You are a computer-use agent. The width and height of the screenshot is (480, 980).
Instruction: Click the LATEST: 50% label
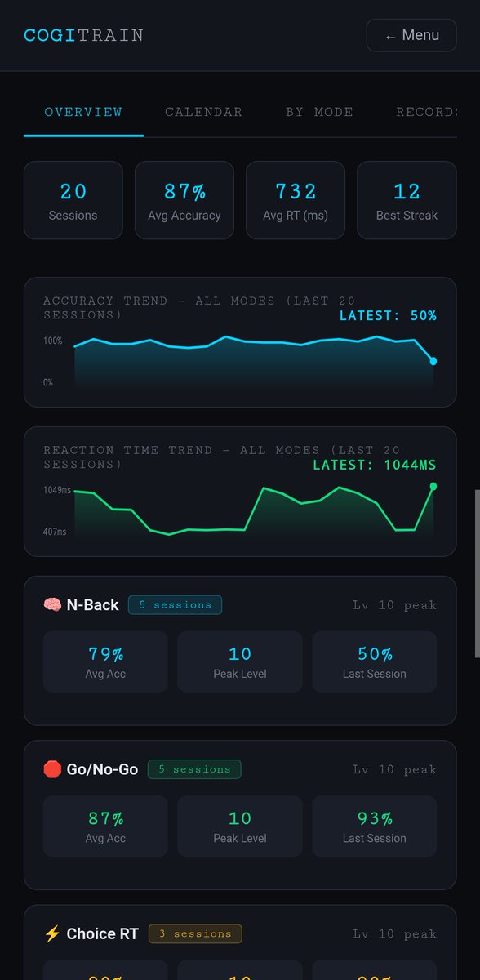388,315
